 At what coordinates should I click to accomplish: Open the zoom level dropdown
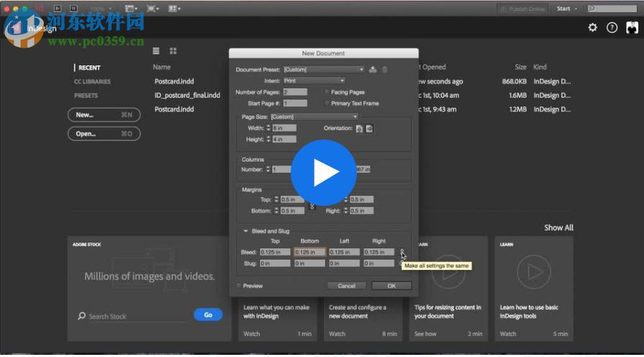(100, 9)
